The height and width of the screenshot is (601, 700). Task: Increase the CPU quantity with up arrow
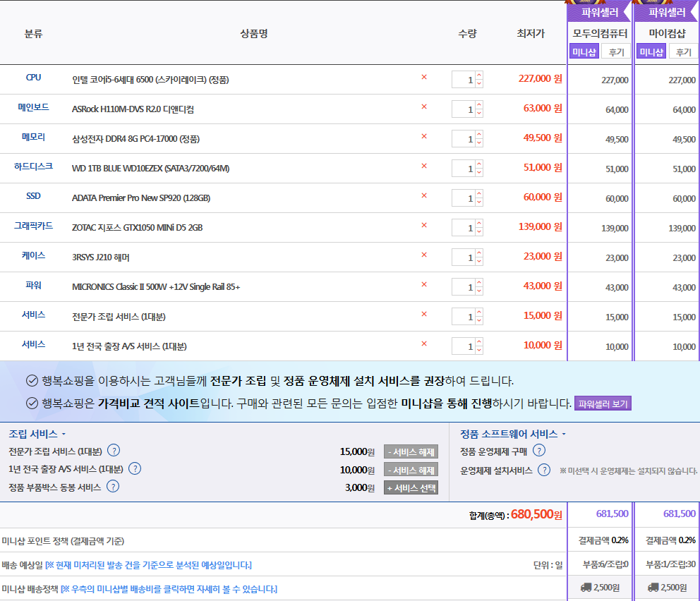(x=479, y=75)
